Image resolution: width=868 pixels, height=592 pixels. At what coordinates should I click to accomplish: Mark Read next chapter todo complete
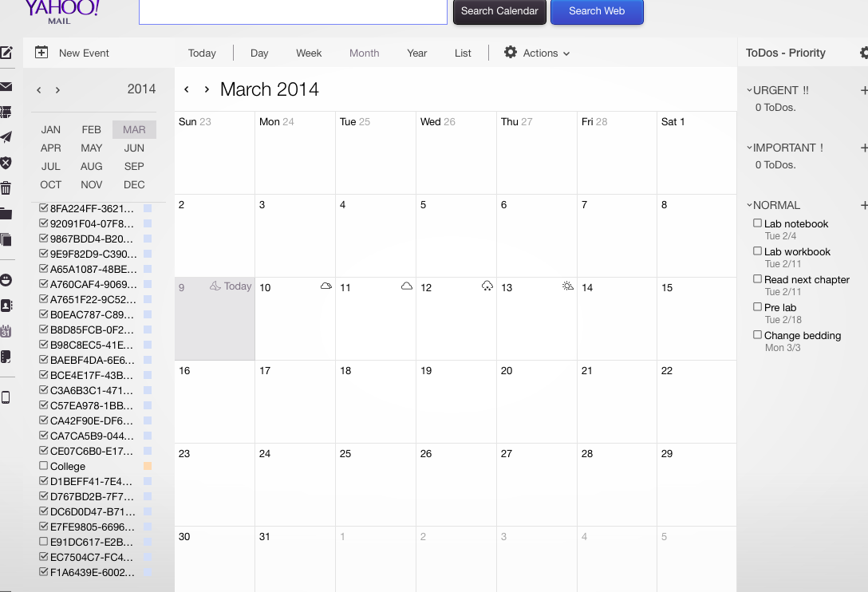(757, 279)
